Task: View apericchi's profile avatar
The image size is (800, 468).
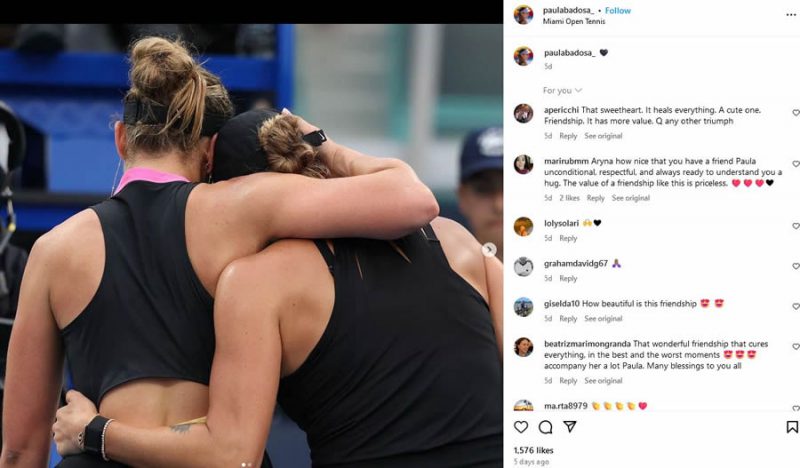Action: [523, 113]
